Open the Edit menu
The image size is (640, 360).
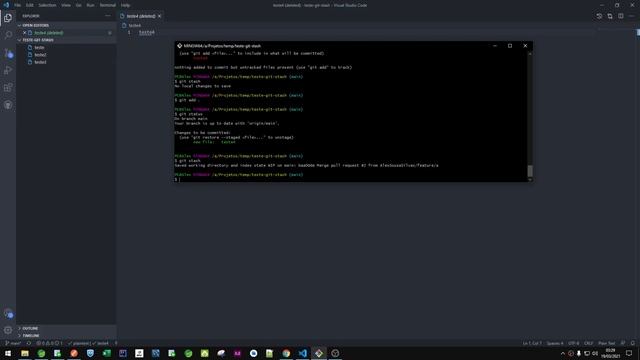(30, 5)
